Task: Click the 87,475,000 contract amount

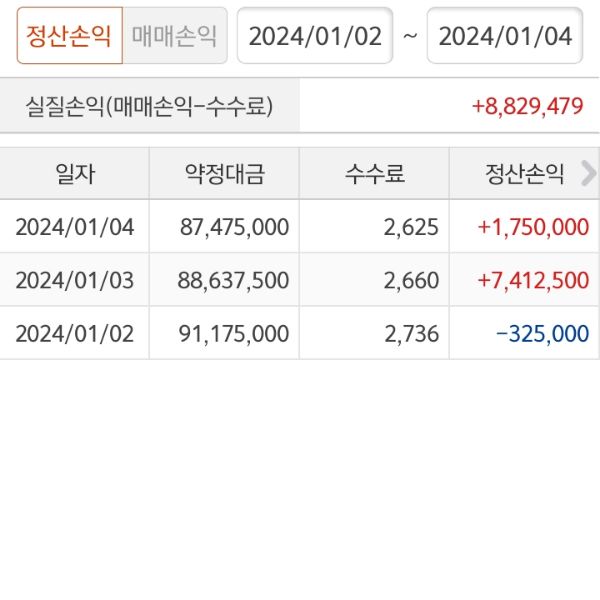Action: coord(235,227)
